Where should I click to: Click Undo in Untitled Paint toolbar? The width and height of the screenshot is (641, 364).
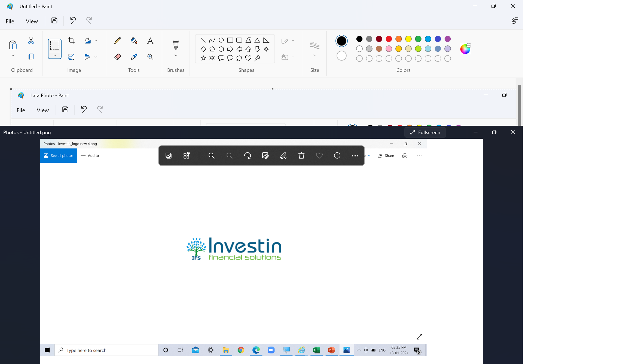73,20
